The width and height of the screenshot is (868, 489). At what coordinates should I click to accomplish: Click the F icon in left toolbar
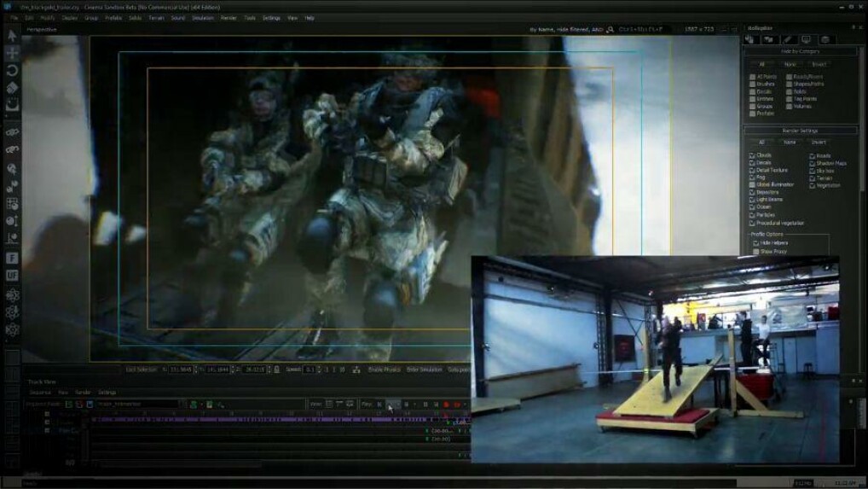coord(12,258)
